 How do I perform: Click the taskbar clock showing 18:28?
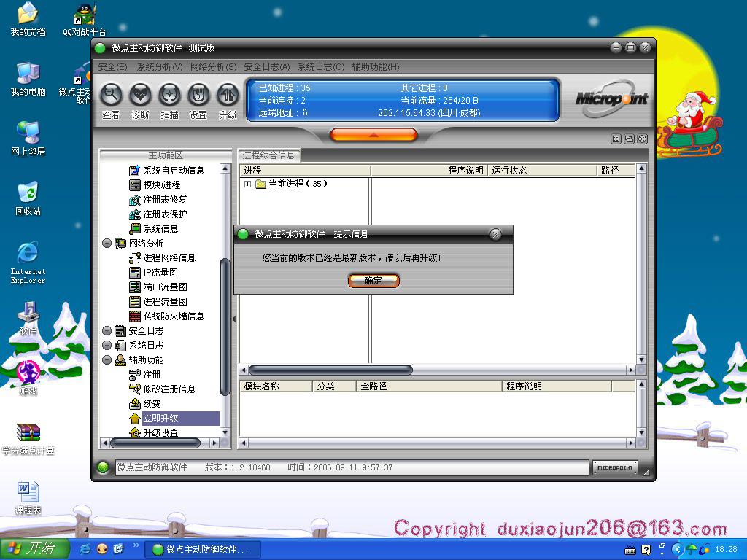726,550
